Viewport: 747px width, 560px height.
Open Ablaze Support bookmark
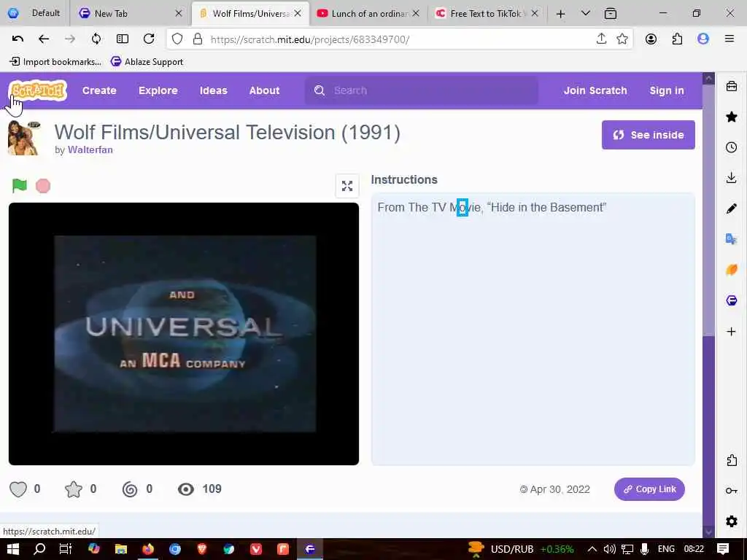147,61
